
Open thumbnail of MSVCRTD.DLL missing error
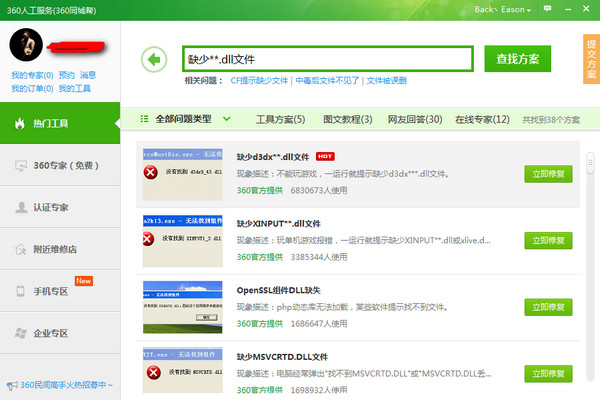click(x=183, y=370)
